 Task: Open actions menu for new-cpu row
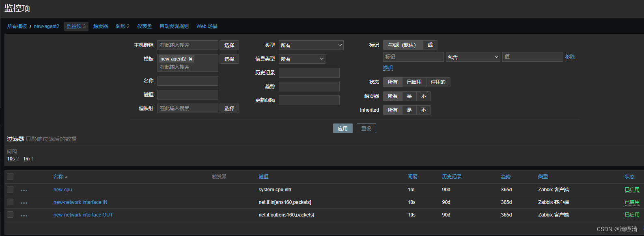tap(24, 190)
